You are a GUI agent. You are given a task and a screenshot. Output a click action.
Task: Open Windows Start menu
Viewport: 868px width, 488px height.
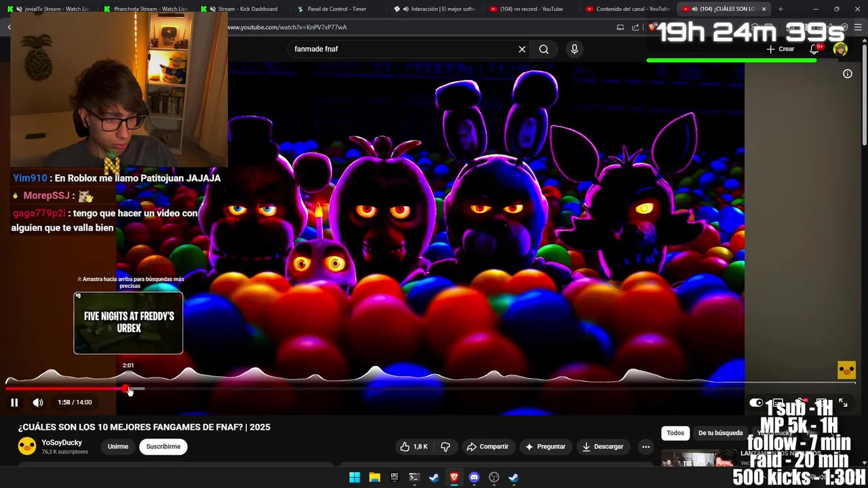point(355,477)
